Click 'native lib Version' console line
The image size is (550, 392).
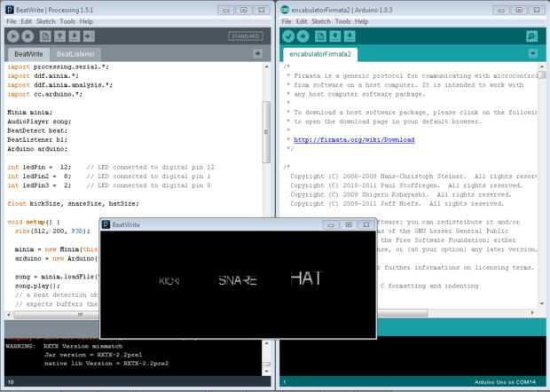[x=106, y=364]
